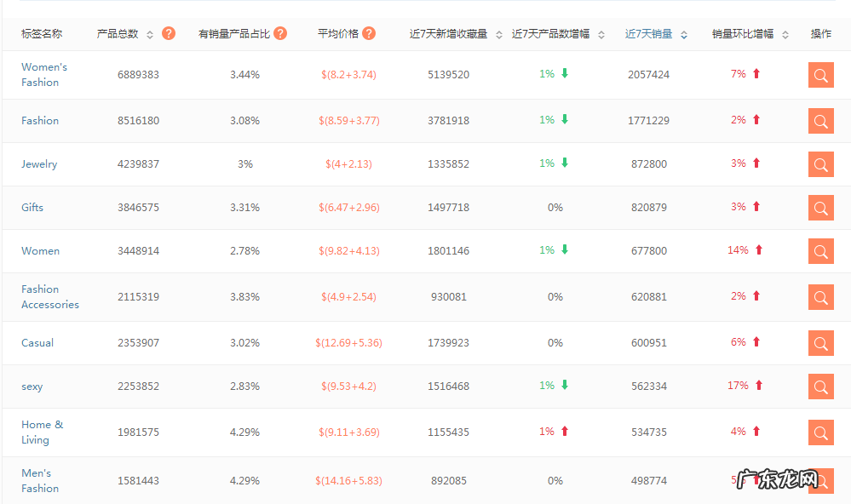This screenshot has width=851, height=504.
Task: Click the green down arrow in Women row
Action: coord(563,251)
